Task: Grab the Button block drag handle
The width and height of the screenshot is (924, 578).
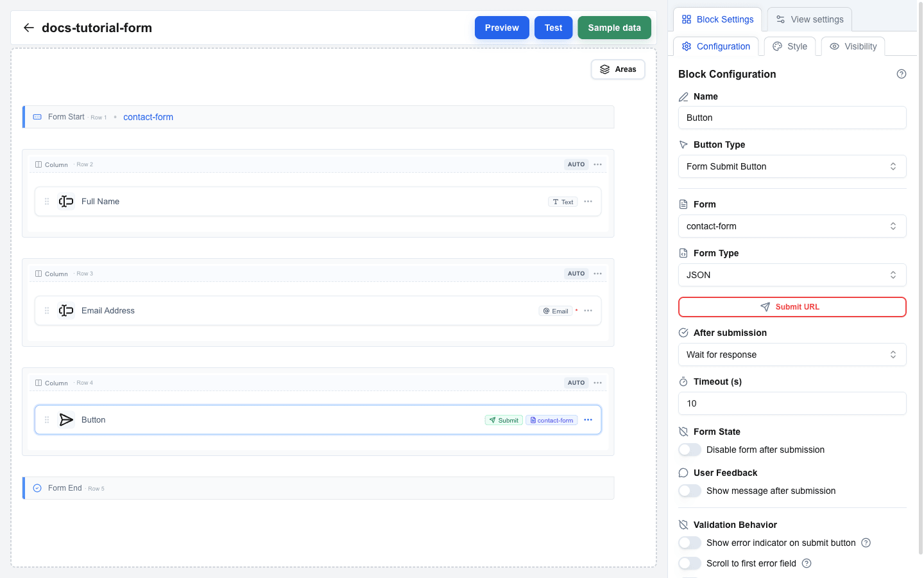Action: (47, 420)
